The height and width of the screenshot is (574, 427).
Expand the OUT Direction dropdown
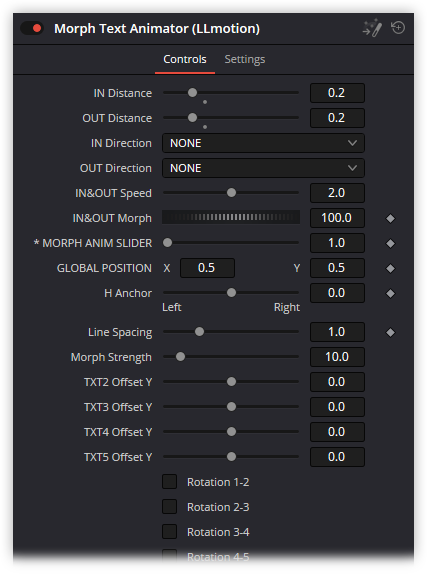pyautogui.click(x=263, y=168)
